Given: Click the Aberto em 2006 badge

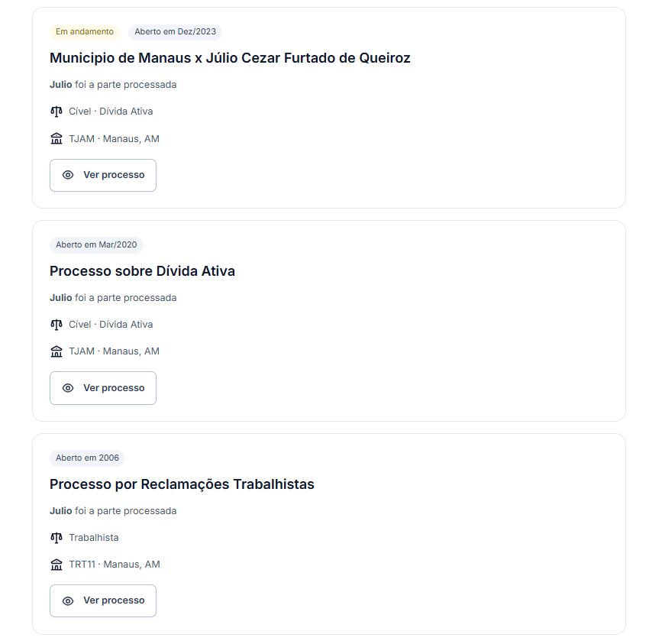Looking at the screenshot, I should pyautogui.click(x=87, y=458).
